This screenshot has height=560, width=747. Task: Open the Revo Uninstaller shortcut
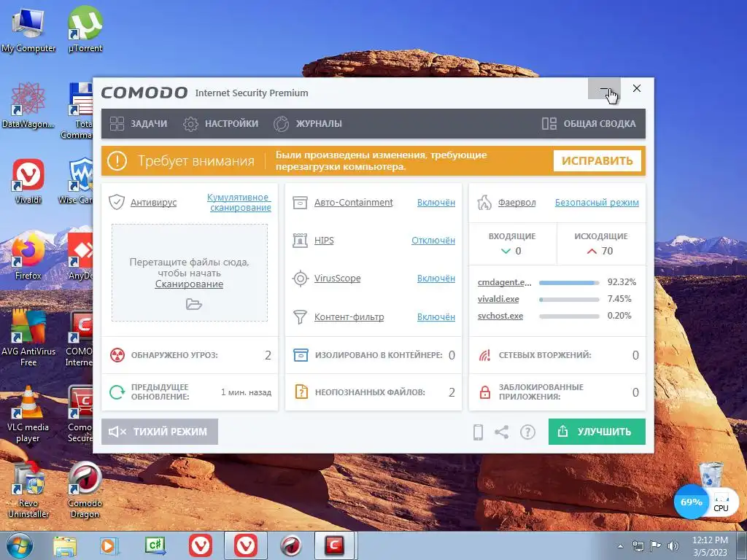click(28, 491)
